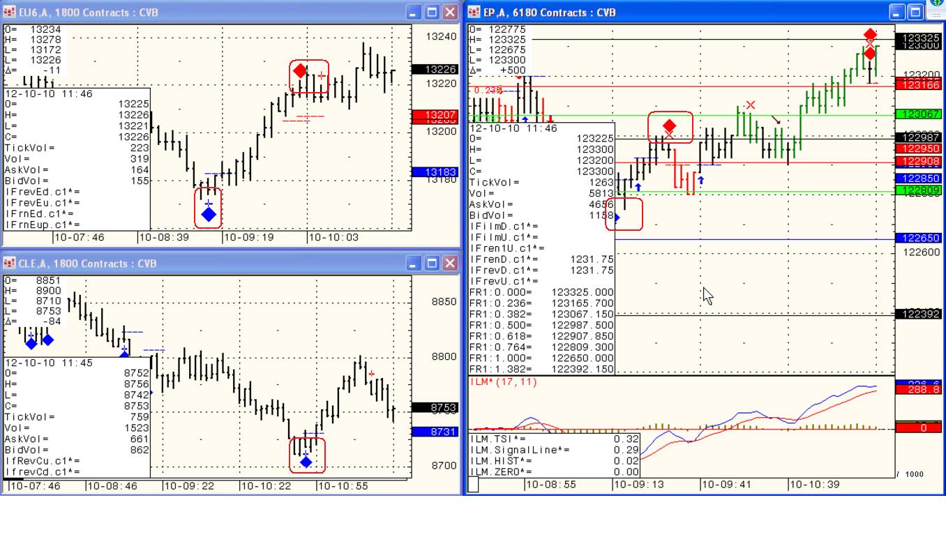
Task: Click the black 8753 price label on CLE
Action: [434, 407]
